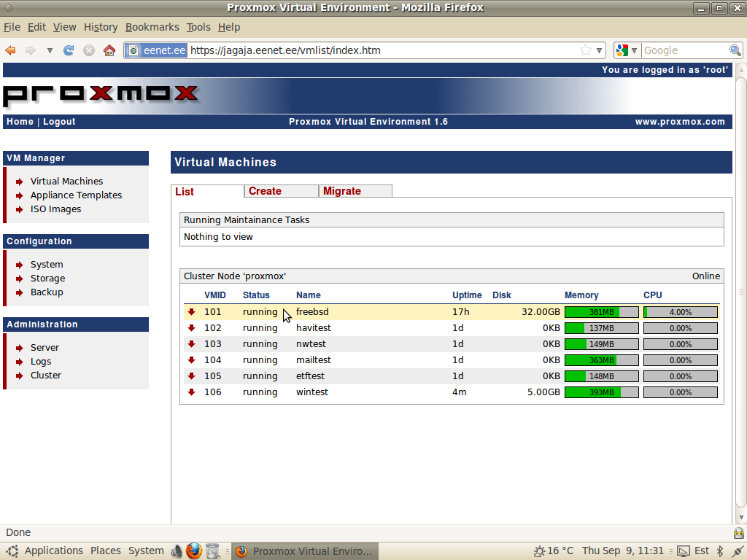The width and height of the screenshot is (747, 560).
Task: Open the History menu
Action: [x=101, y=27]
